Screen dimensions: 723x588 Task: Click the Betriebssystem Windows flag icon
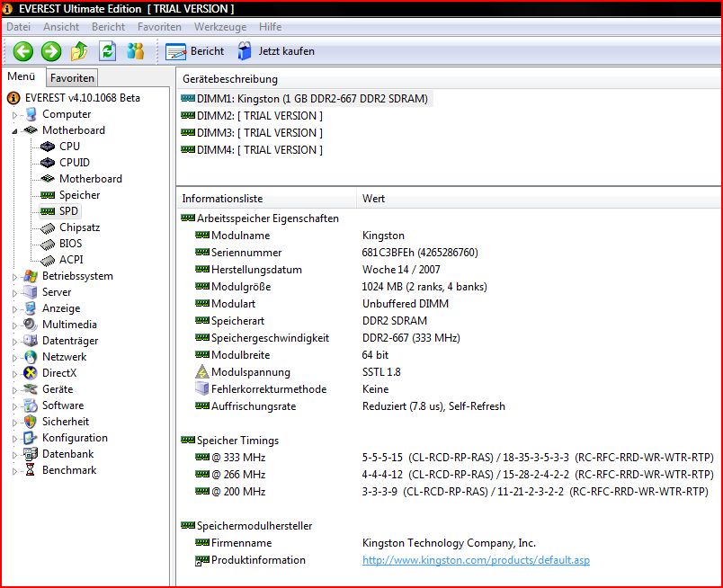pyautogui.click(x=31, y=276)
